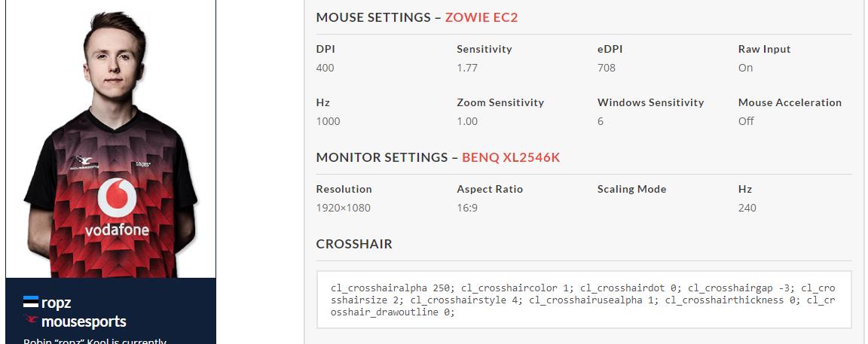The width and height of the screenshot is (868, 344).
Task: Click the monitor Hz value 240
Action: [x=747, y=208]
